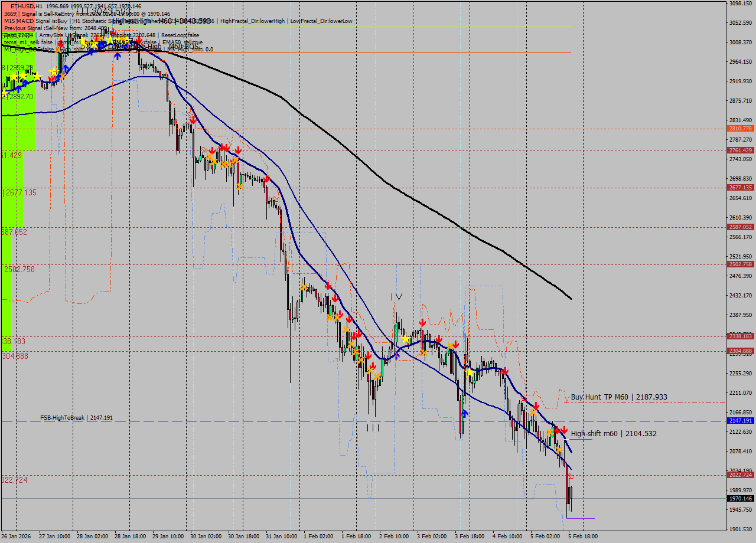
Task: Select the 2502.758 price level tag
Action: [740, 264]
